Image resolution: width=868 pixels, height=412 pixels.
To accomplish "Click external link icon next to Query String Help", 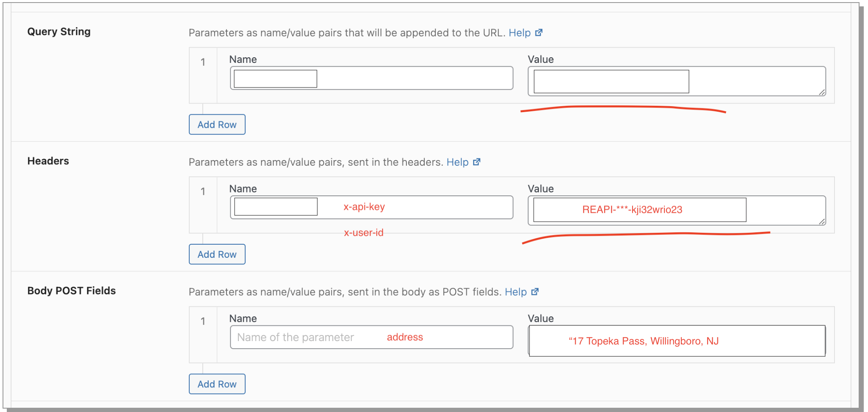I will (539, 33).
